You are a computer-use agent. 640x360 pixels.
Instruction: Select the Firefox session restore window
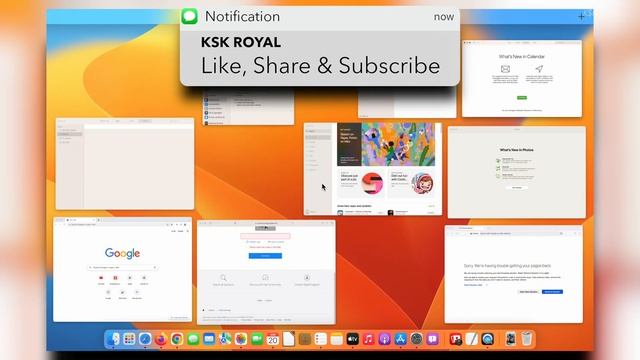(513, 274)
